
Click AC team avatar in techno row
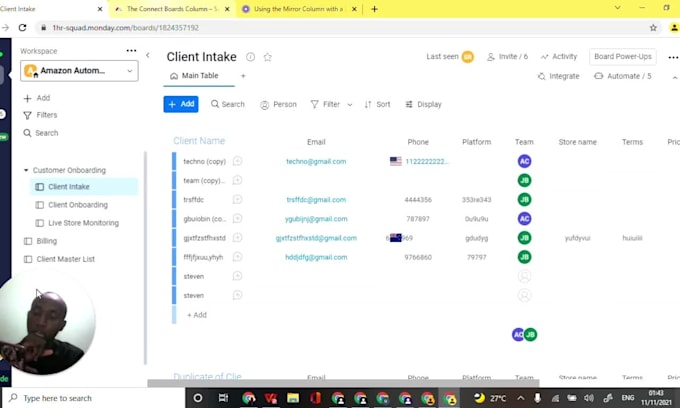[x=524, y=161]
